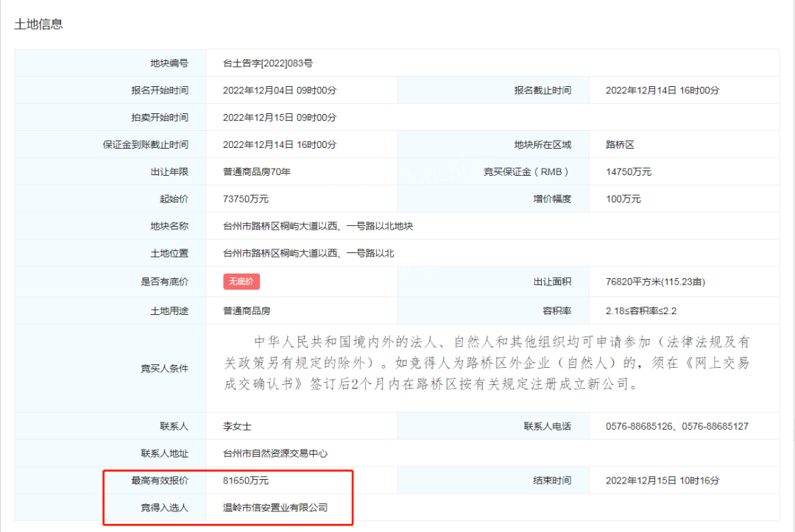Select parcel number 台土告字[2022]083号
795x532 pixels.
click(x=272, y=63)
